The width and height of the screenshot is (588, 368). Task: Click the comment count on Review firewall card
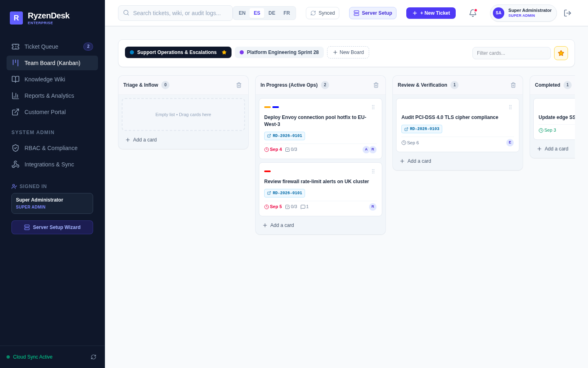[305, 207]
